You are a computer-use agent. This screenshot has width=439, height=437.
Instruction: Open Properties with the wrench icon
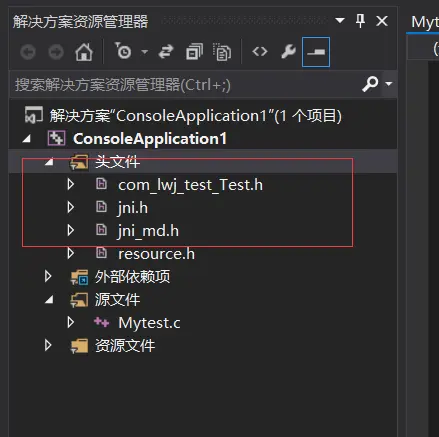[x=288, y=52]
